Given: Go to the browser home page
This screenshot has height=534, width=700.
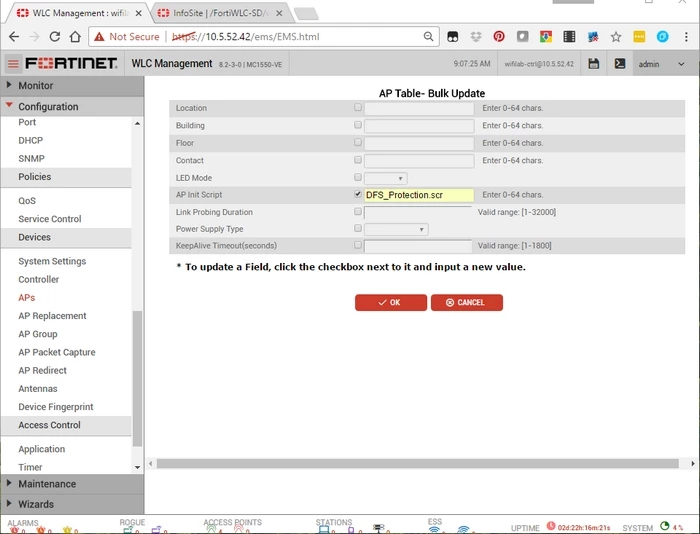Looking at the screenshot, I should pos(75,37).
